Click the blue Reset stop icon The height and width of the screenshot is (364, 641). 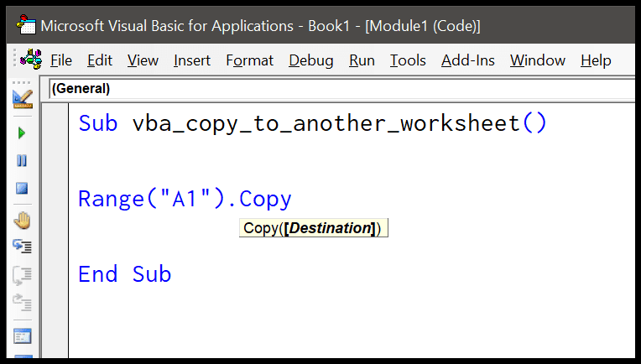(x=22, y=189)
